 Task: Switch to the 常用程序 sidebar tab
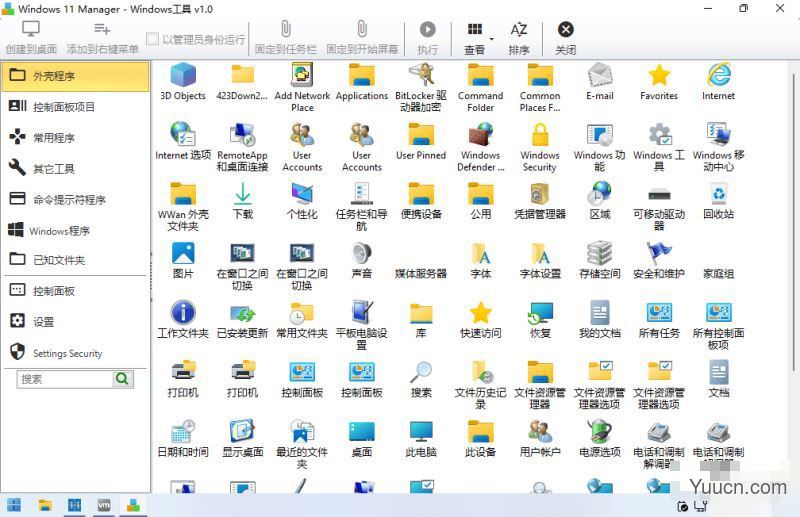(76, 137)
